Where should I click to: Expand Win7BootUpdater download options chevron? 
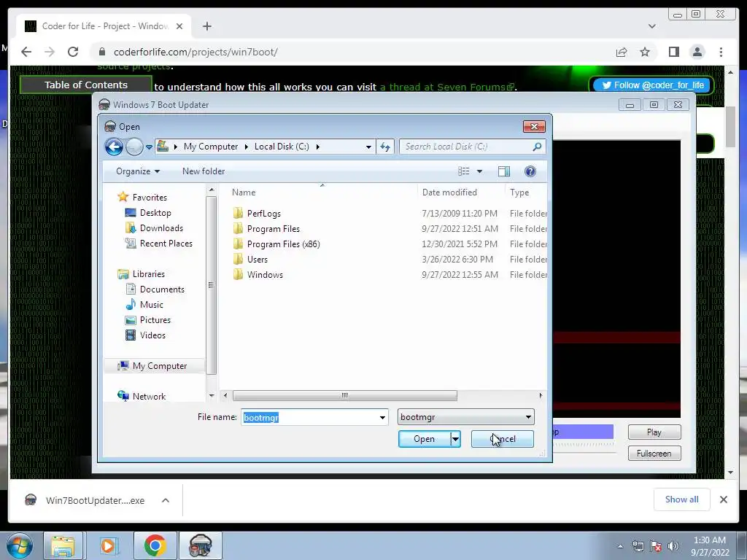pyautogui.click(x=166, y=500)
